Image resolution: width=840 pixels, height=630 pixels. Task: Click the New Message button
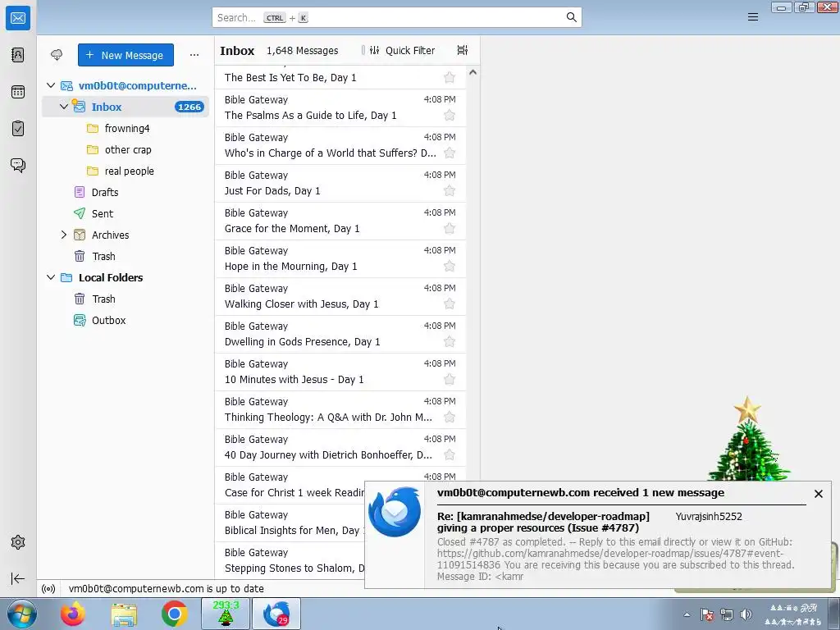[126, 55]
